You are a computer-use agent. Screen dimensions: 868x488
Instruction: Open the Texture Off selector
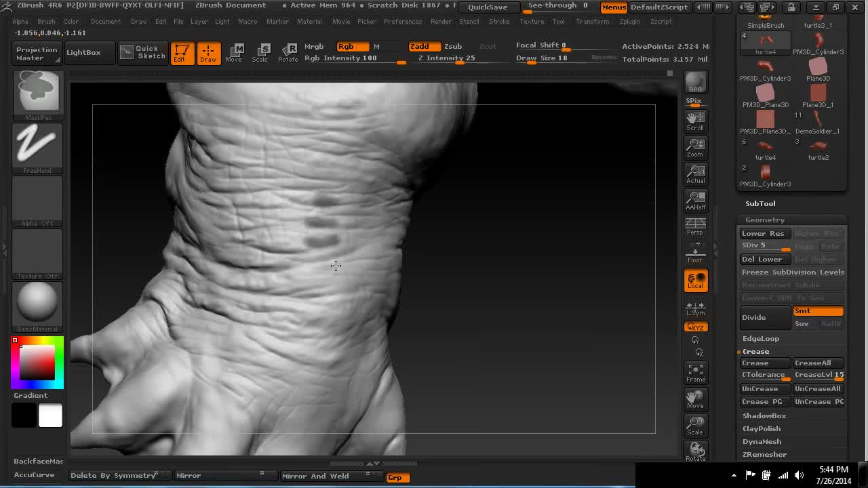click(38, 253)
